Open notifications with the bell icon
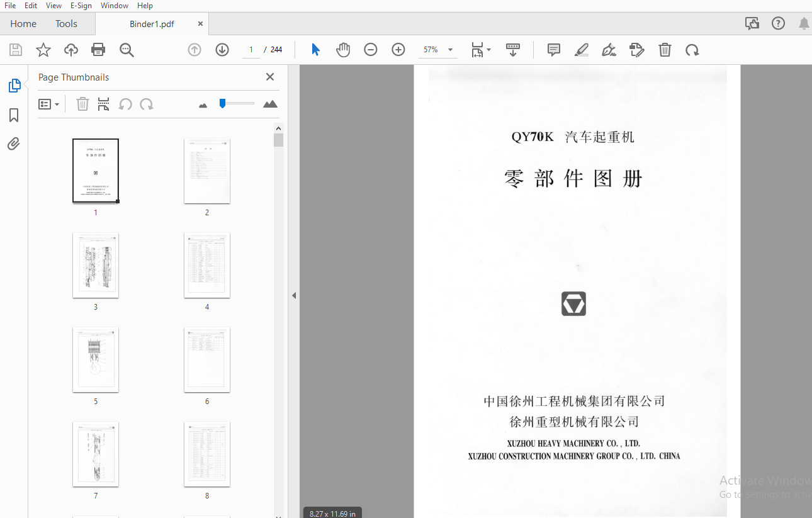812x518 pixels. coord(804,24)
